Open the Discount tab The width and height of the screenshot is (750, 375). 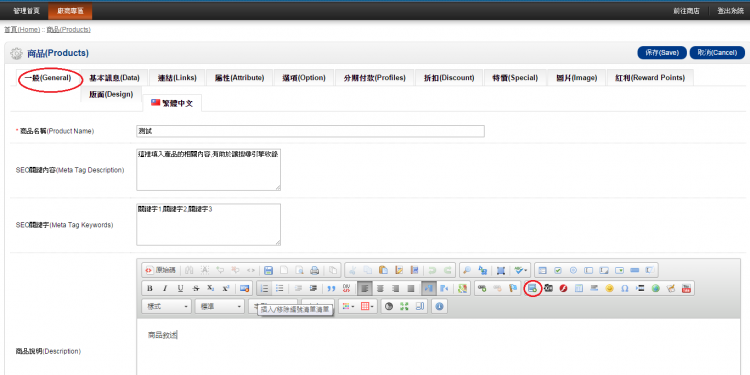click(449, 77)
